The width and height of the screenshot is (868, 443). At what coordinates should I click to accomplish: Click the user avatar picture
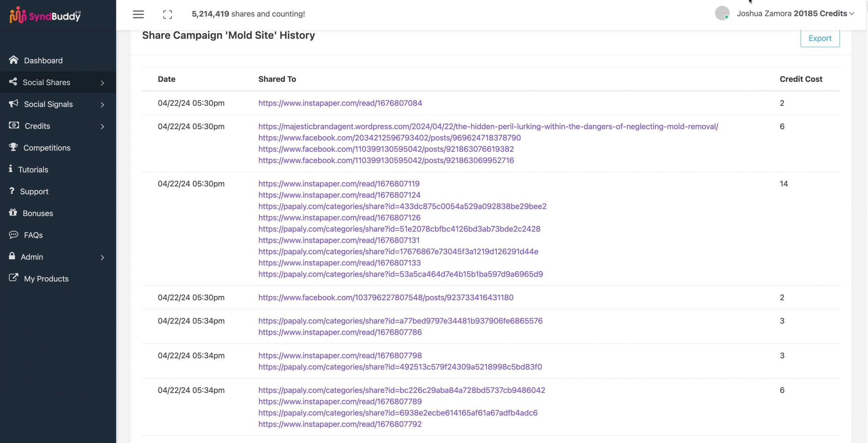(722, 13)
